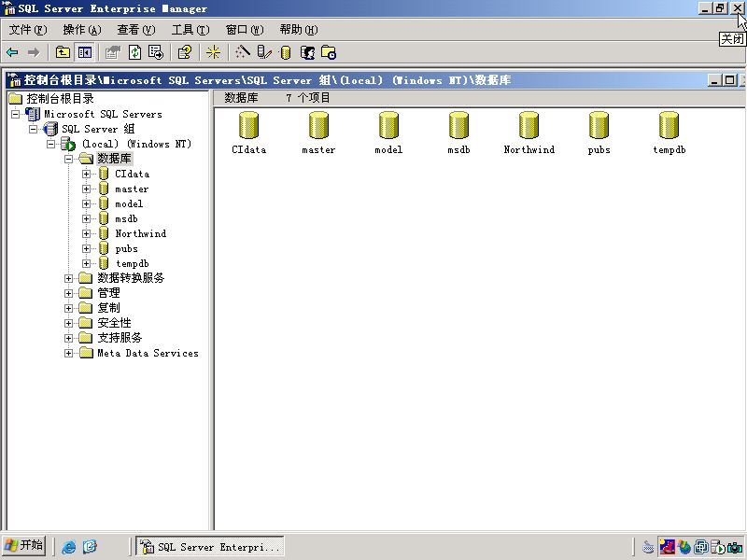Viewport: 747px width, 560px height.
Task: Expand the 复制 folder
Action: point(68,308)
